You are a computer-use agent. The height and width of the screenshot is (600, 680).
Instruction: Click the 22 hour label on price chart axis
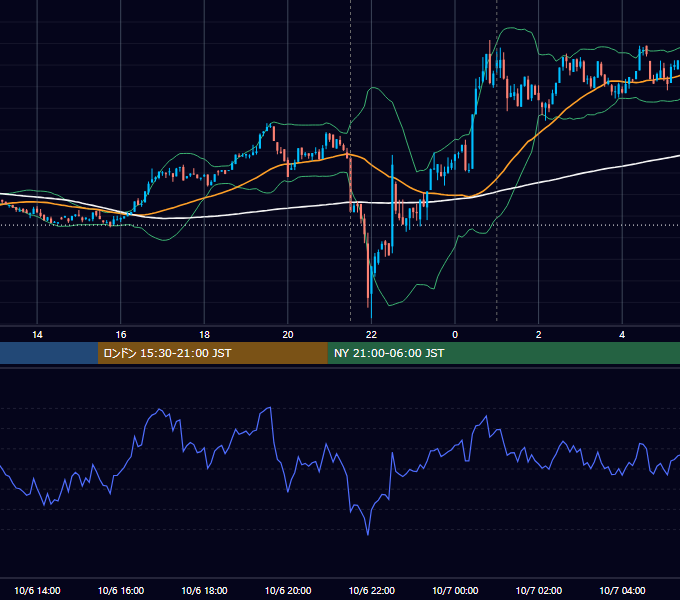(372, 335)
